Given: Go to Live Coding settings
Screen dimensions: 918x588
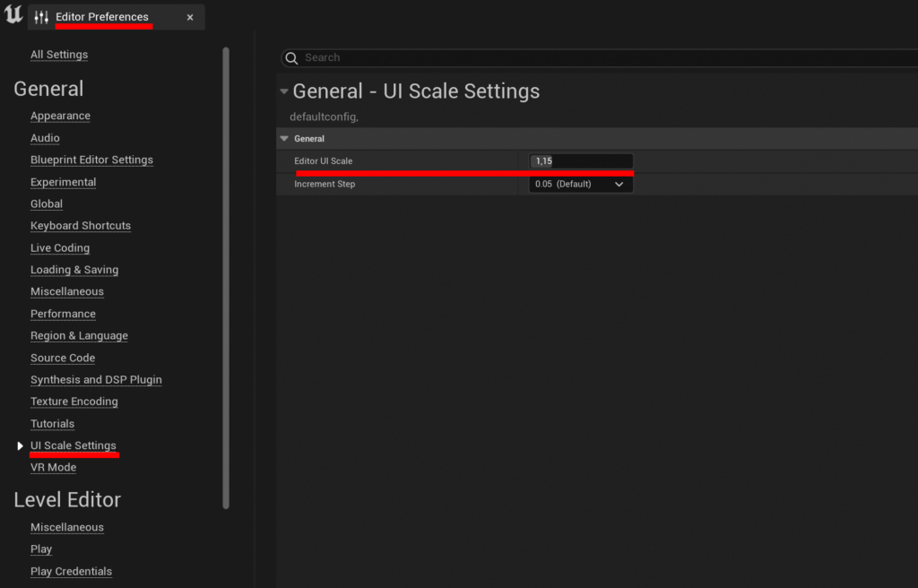Looking at the screenshot, I should pyautogui.click(x=60, y=247).
